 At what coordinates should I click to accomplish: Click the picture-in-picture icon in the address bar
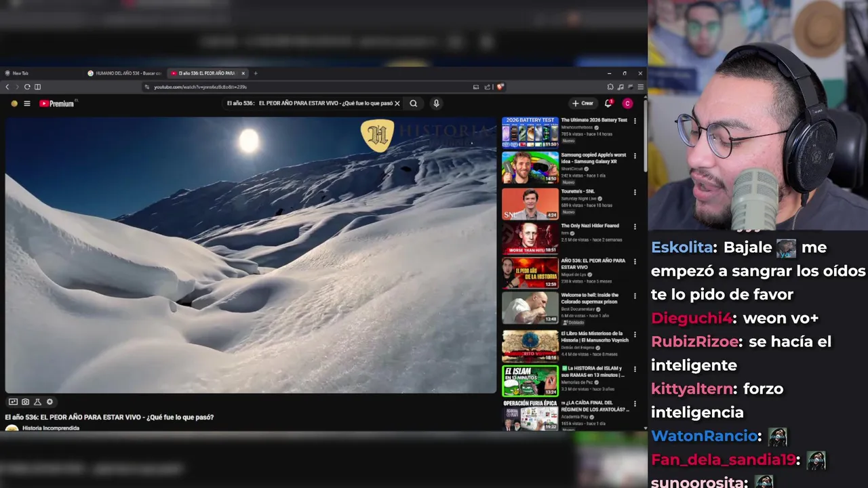pyautogui.click(x=476, y=87)
